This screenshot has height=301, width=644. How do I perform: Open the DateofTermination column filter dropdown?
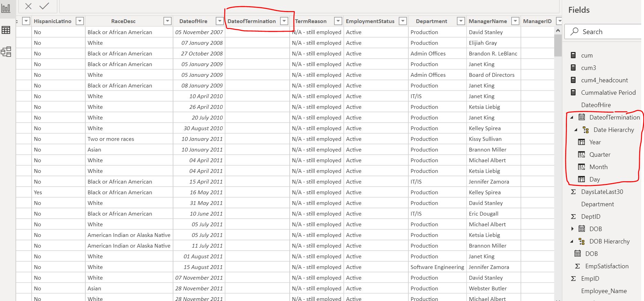[x=284, y=21]
